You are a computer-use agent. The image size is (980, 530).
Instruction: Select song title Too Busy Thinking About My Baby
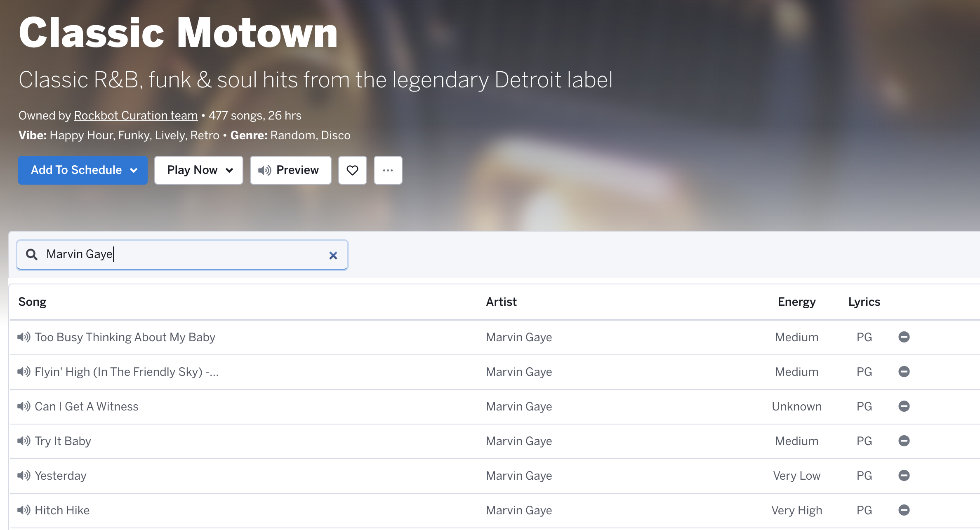(125, 337)
